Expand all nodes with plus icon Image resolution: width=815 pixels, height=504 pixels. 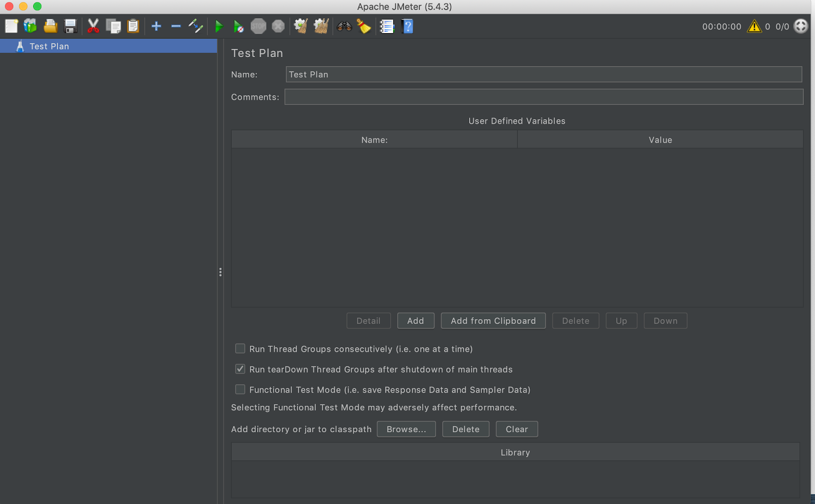click(x=156, y=26)
